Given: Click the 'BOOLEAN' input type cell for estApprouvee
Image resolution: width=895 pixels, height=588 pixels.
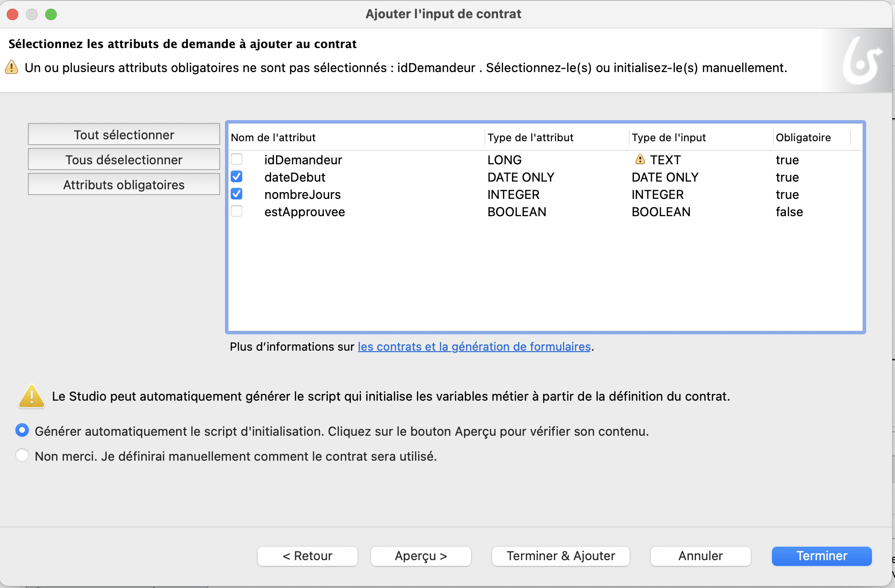Looking at the screenshot, I should [661, 211].
